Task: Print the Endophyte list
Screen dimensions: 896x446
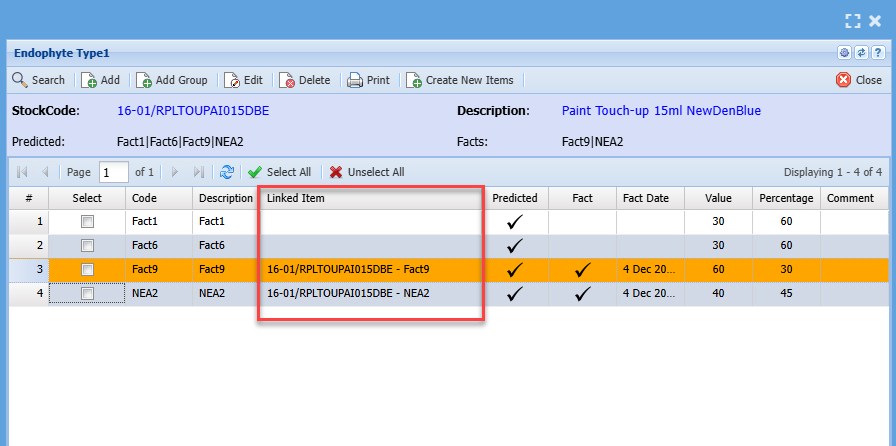Action: click(x=369, y=80)
